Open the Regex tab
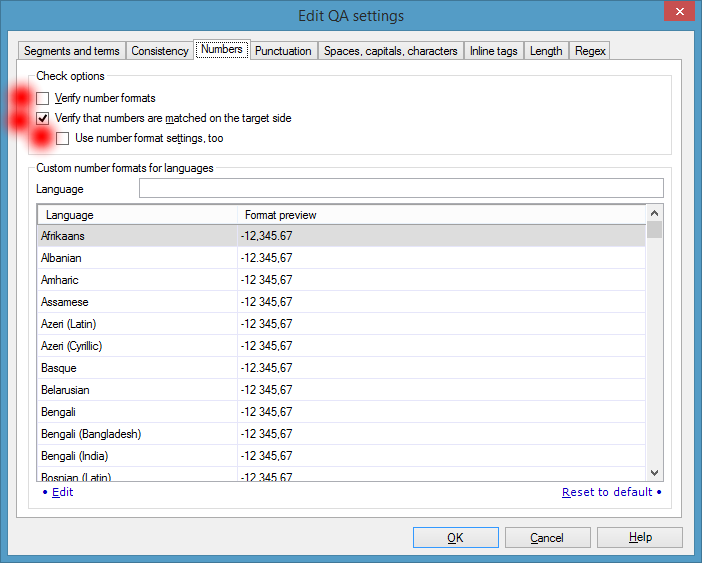The height and width of the screenshot is (563, 702). click(x=590, y=51)
